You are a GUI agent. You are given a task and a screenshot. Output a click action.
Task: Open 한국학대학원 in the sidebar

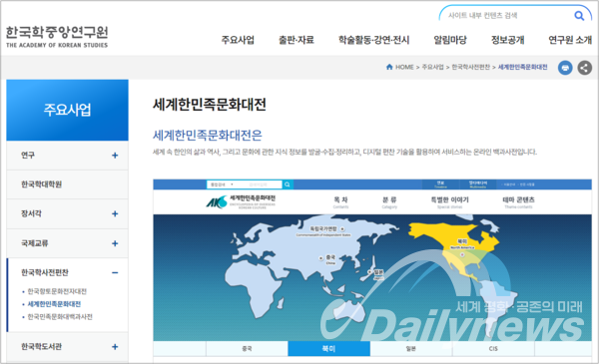coord(42,184)
